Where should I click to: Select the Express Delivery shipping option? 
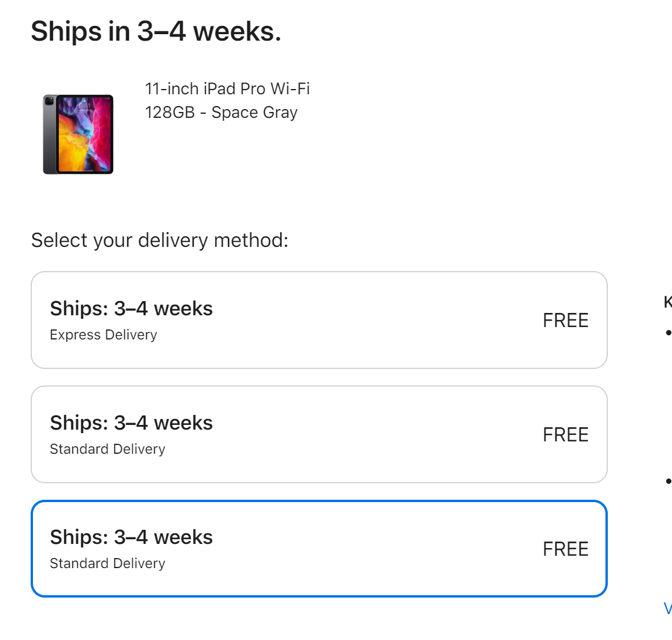(x=319, y=320)
